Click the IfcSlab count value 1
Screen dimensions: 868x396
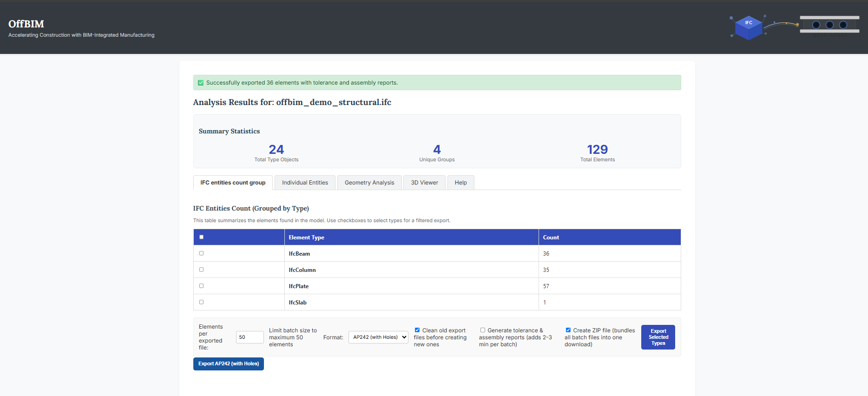tap(545, 303)
